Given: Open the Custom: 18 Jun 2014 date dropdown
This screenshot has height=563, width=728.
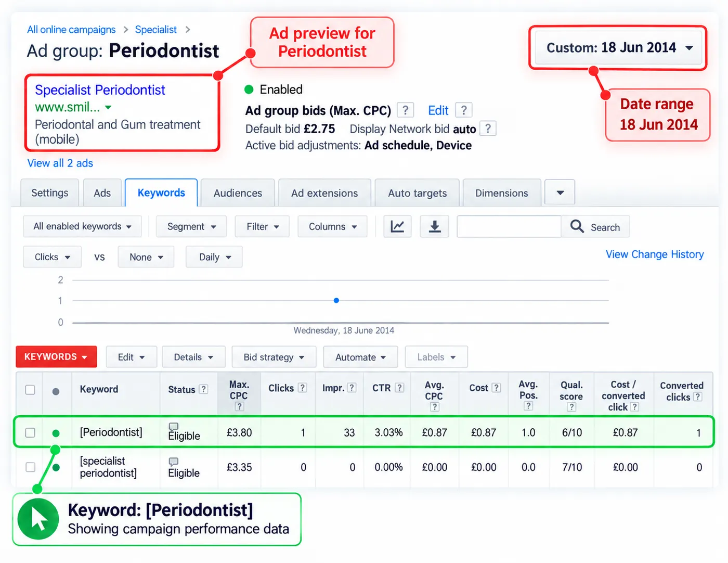Looking at the screenshot, I should 619,48.
